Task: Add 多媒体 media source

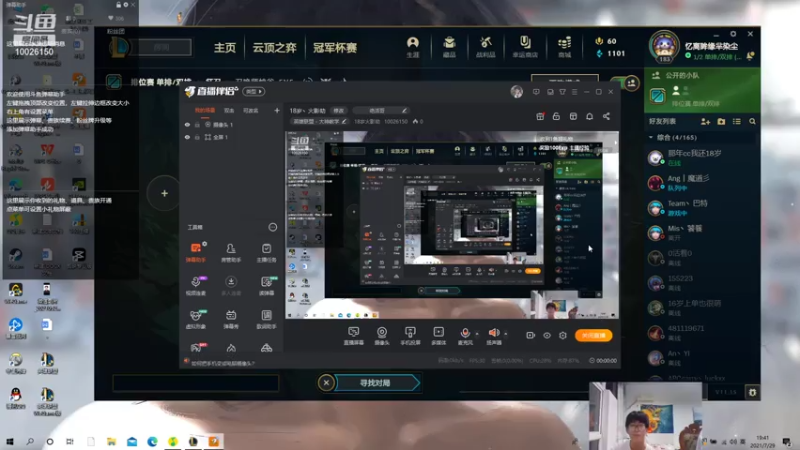Action: click(x=438, y=336)
